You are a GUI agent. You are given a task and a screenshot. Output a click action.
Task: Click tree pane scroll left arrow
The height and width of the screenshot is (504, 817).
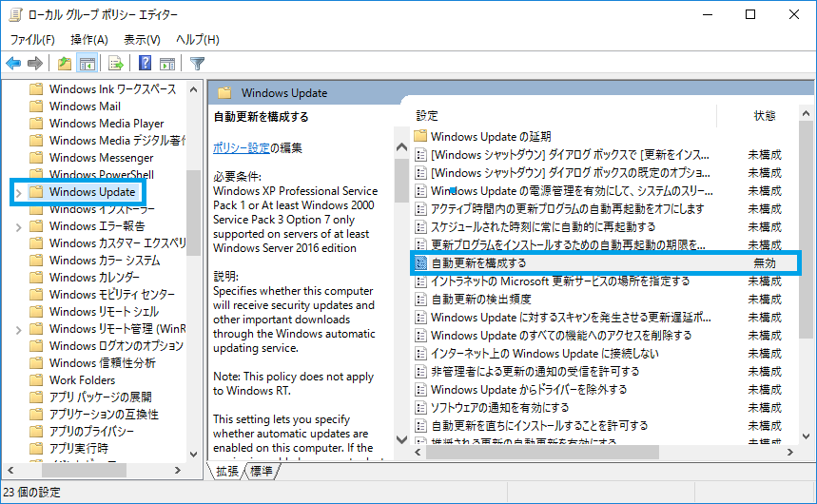point(10,470)
